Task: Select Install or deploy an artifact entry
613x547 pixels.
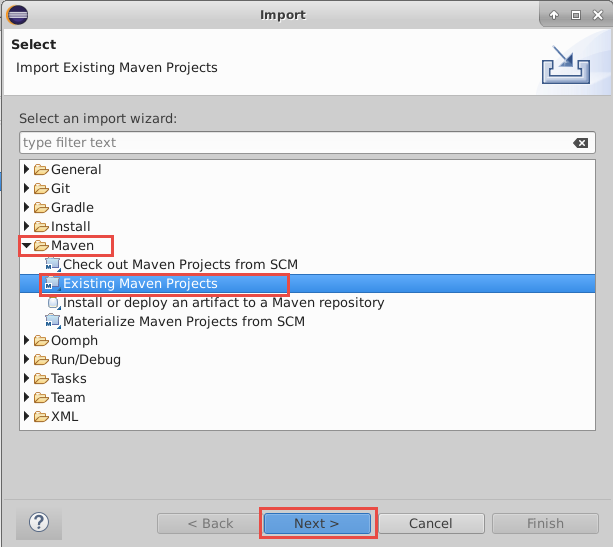Action: tap(224, 303)
